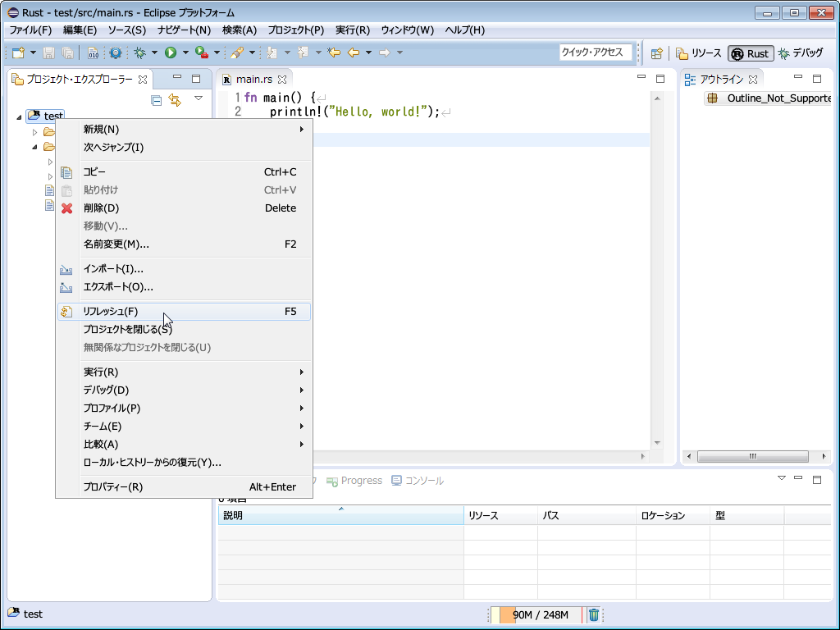Image resolution: width=840 pixels, height=630 pixels.
Task: Click the Next Annotation toolbar icon
Action: (x=272, y=52)
